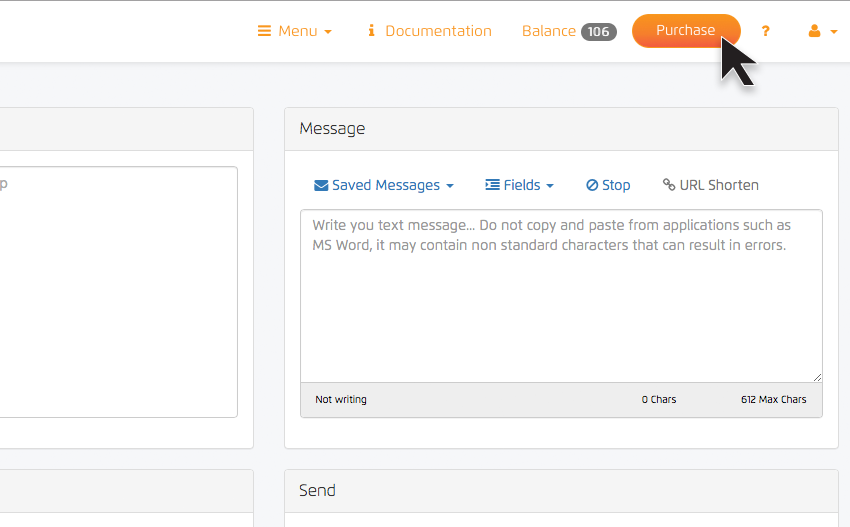Click inside the left panel input box
850x527 pixels.
119,292
